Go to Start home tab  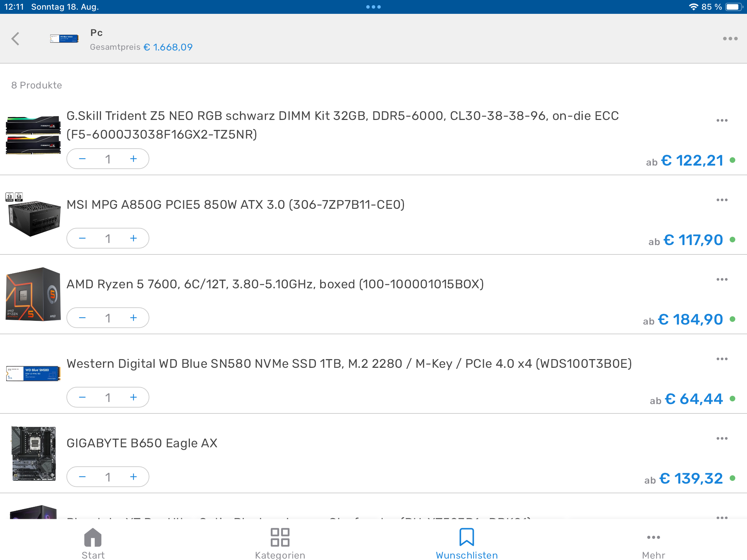tap(93, 543)
